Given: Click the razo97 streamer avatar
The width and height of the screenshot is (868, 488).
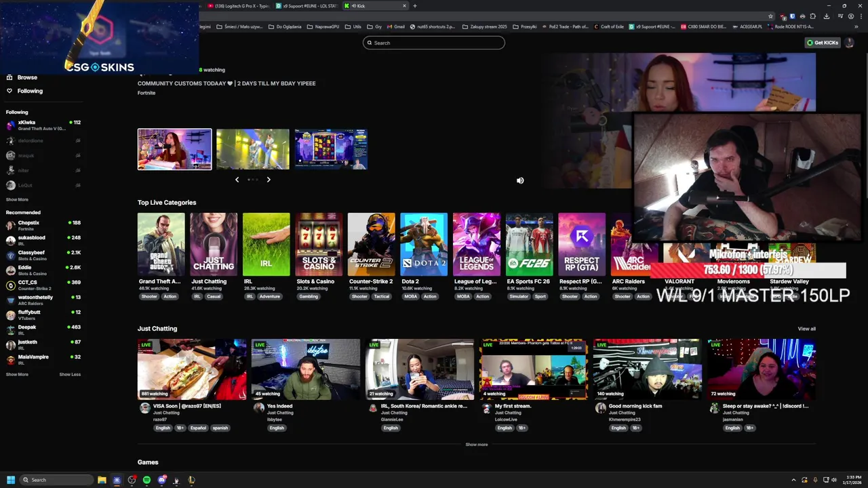Looking at the screenshot, I should pos(144,408).
